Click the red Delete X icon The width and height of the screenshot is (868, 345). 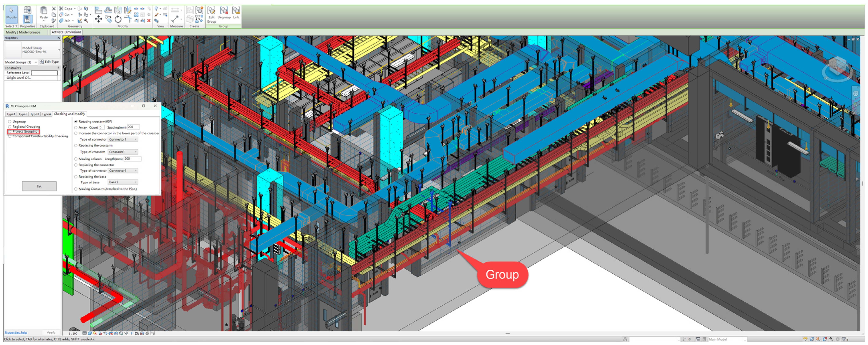click(149, 20)
